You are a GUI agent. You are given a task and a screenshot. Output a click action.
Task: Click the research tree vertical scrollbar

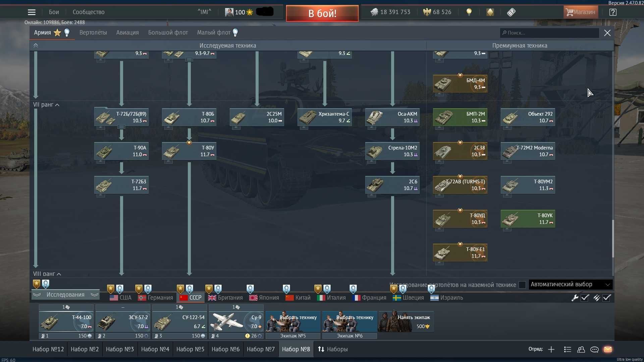click(613, 239)
